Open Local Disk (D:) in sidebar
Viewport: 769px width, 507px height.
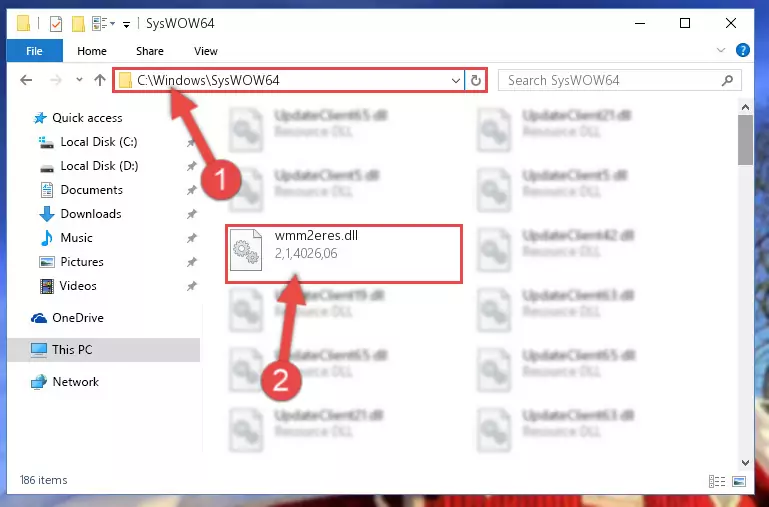point(99,166)
